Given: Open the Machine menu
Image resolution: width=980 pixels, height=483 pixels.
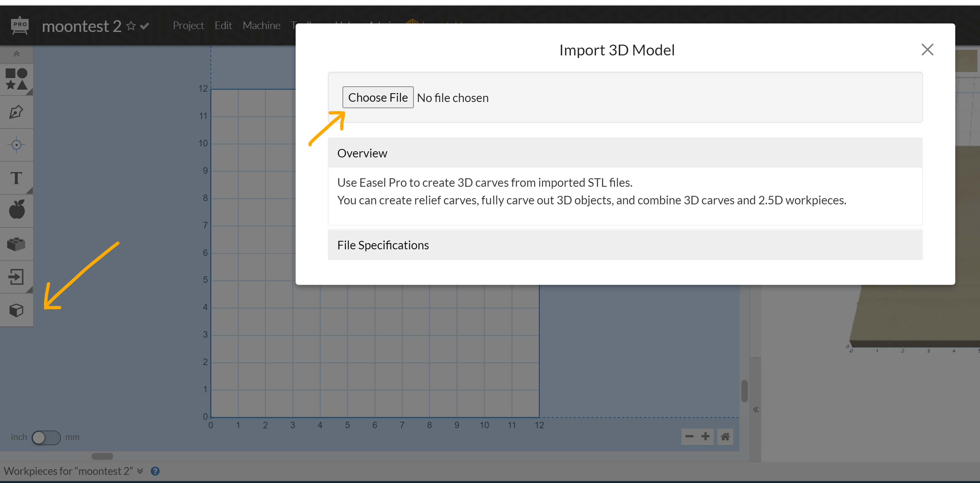Looking at the screenshot, I should 261,25.
